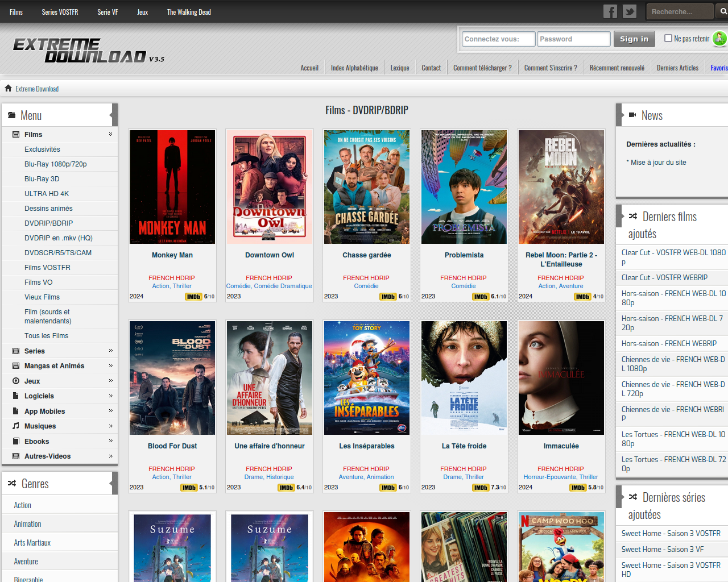Open La Tête froide poster thumbnail
The image size is (728, 582).
click(464, 378)
